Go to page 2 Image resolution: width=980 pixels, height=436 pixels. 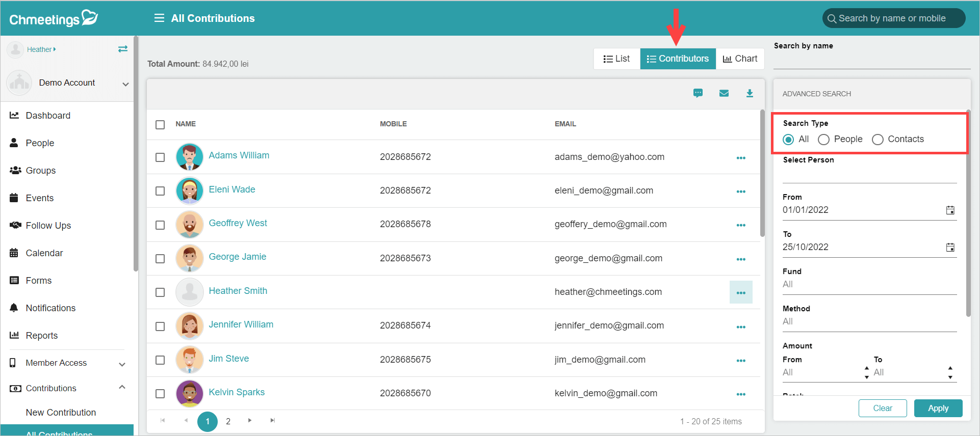228,421
